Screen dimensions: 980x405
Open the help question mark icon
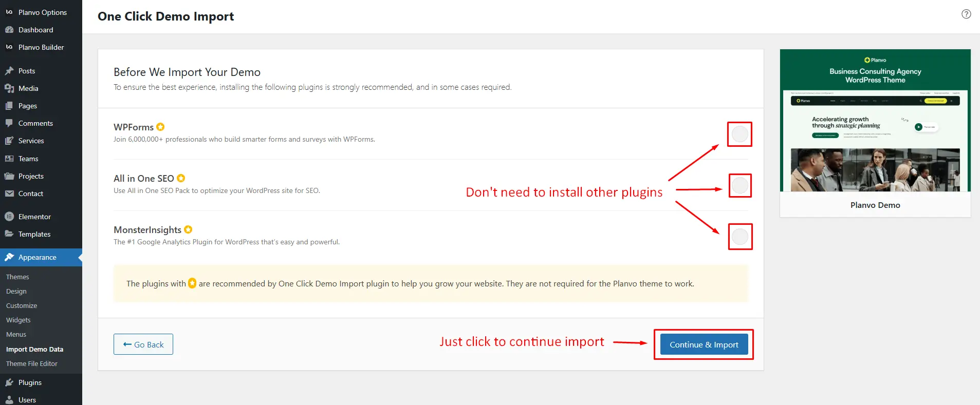(x=966, y=14)
